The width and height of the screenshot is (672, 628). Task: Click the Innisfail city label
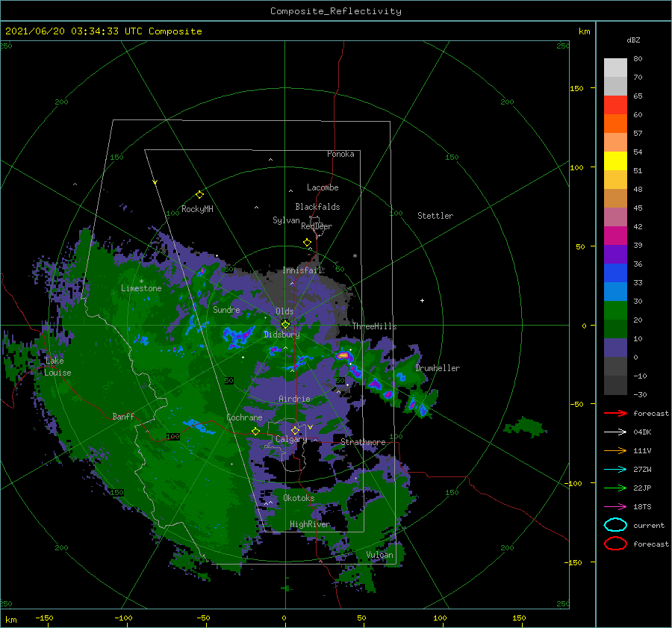(302, 270)
